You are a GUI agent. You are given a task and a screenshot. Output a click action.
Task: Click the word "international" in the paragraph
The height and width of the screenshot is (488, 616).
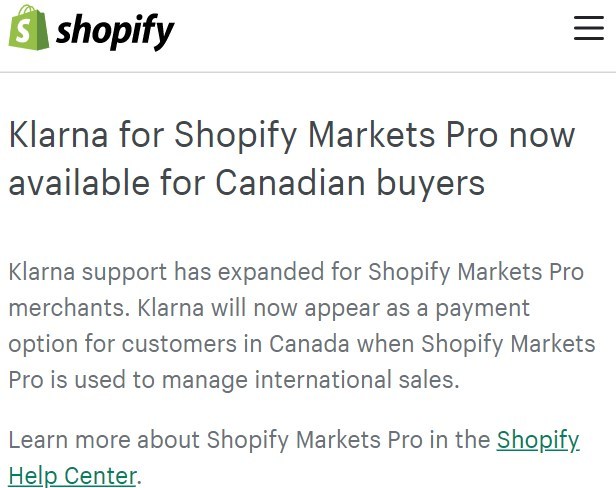(x=323, y=380)
